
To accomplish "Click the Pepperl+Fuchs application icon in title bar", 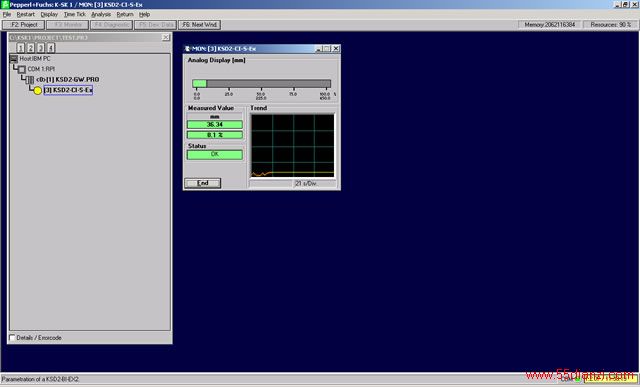I will coord(4,4).
